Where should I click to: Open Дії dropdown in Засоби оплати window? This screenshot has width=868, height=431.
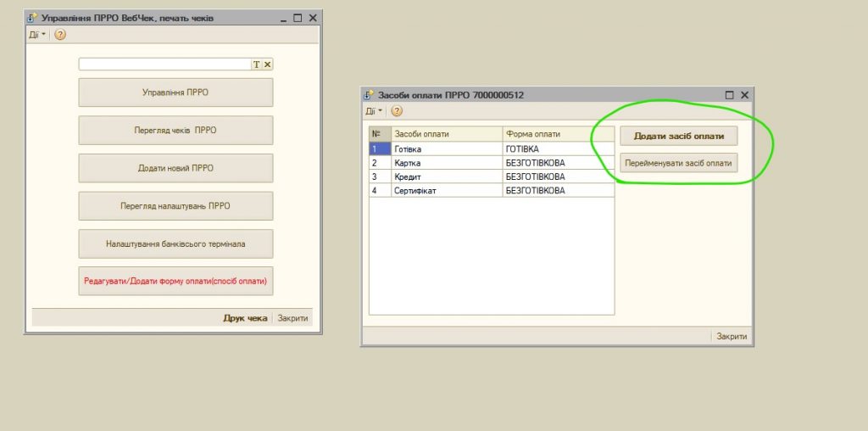click(x=374, y=111)
